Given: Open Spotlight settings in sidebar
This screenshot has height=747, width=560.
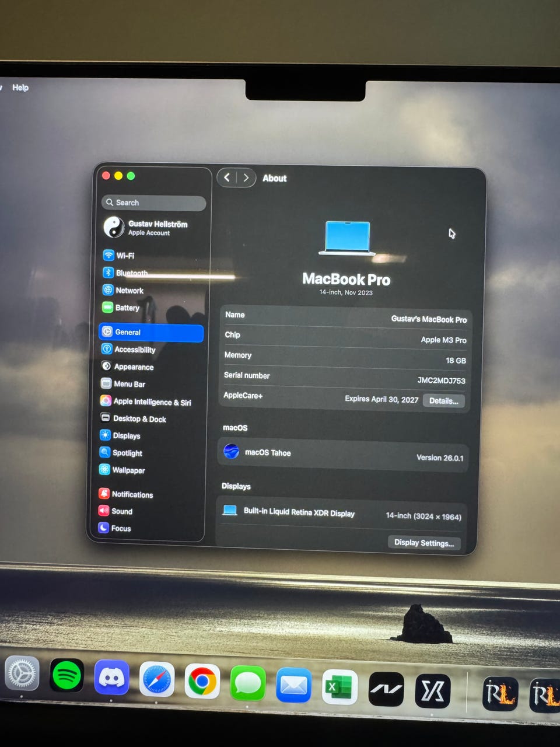Looking at the screenshot, I should click(x=121, y=453).
